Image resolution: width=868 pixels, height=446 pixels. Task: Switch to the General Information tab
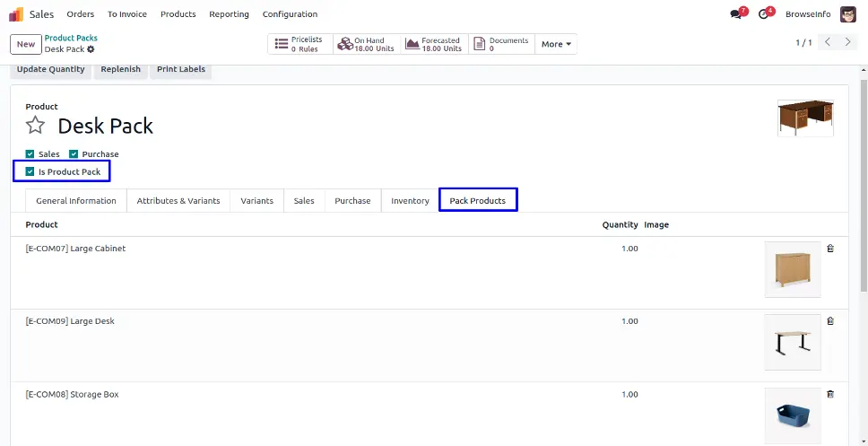tap(76, 201)
